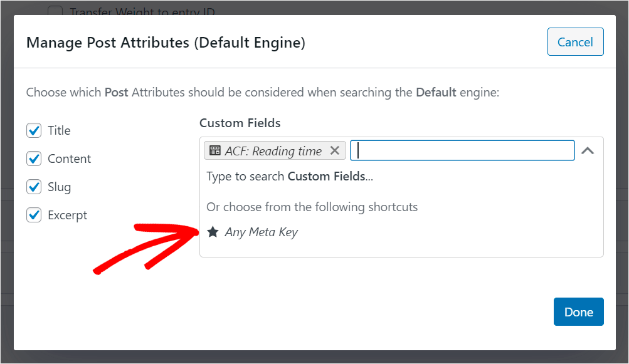The height and width of the screenshot is (364, 629).
Task: Toggle the Transfer Weight checkbox behind the modal
Action: (x=55, y=11)
